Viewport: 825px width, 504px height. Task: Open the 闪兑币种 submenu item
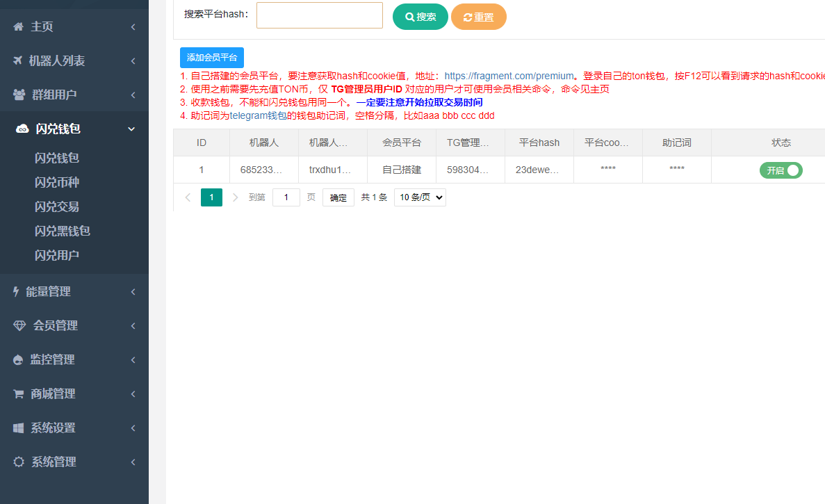57,183
